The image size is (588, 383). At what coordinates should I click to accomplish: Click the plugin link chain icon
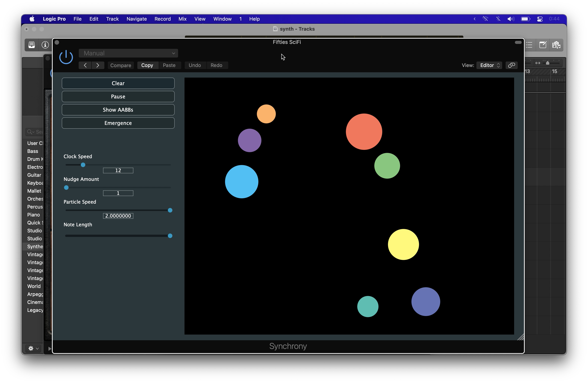pyautogui.click(x=511, y=65)
